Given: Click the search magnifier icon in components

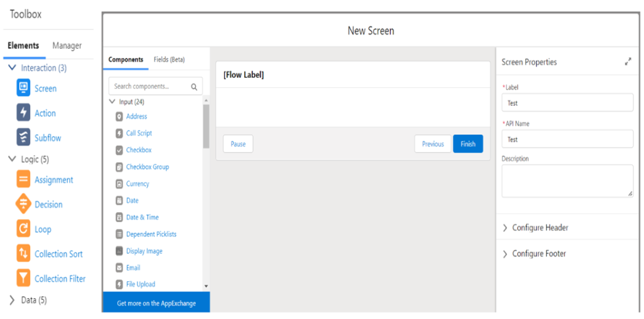Looking at the screenshot, I should point(194,87).
